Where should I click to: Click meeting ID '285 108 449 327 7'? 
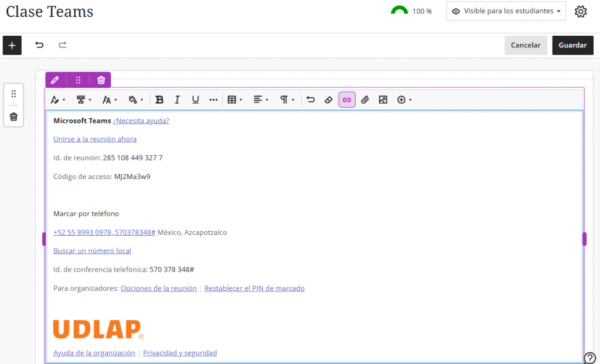coord(133,158)
